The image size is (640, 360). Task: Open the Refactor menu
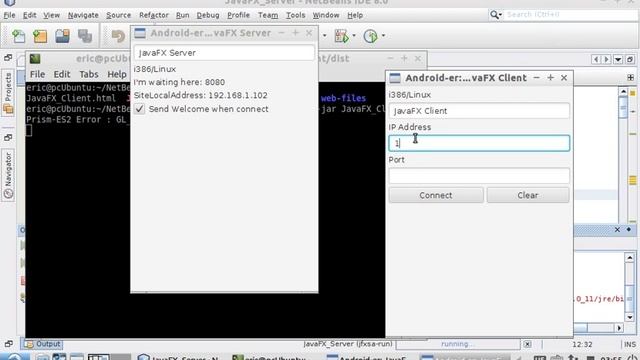pyautogui.click(x=153, y=15)
